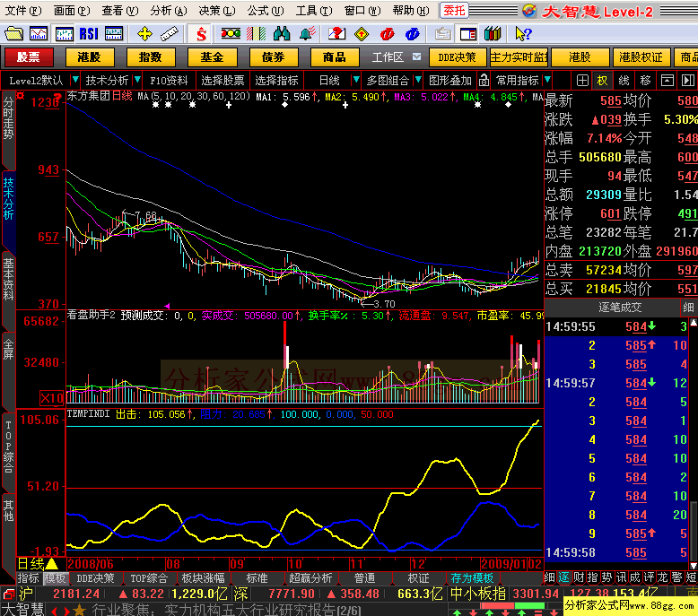Click the red-green striped bars icon
The image size is (698, 616).
point(257,34)
